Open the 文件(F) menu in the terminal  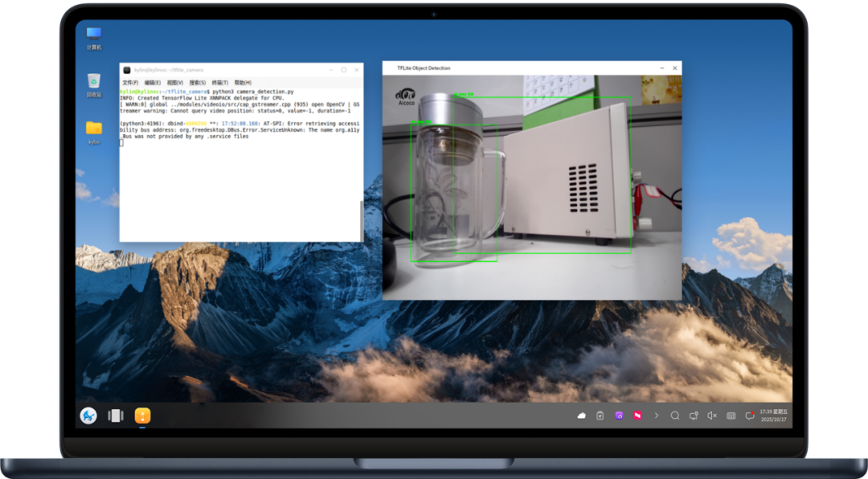pyautogui.click(x=130, y=83)
